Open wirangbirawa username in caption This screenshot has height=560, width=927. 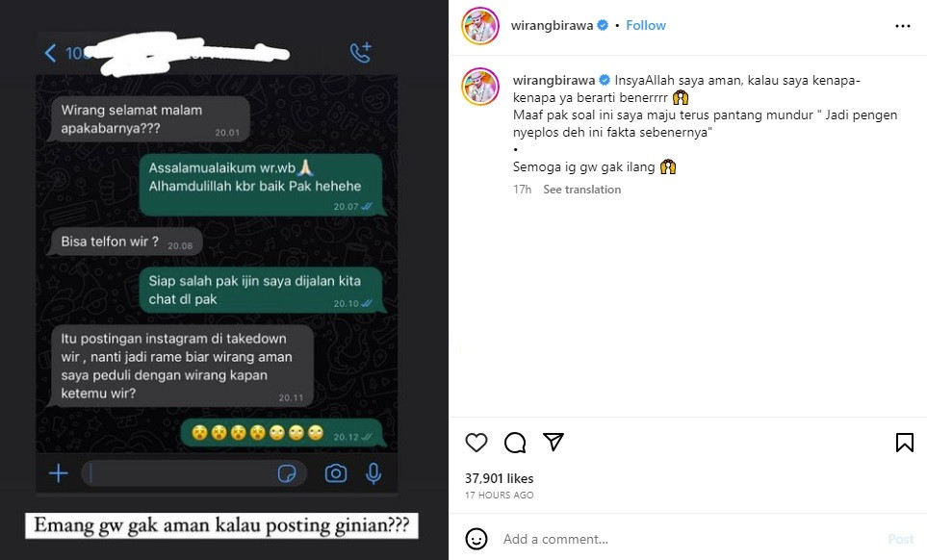coord(554,80)
